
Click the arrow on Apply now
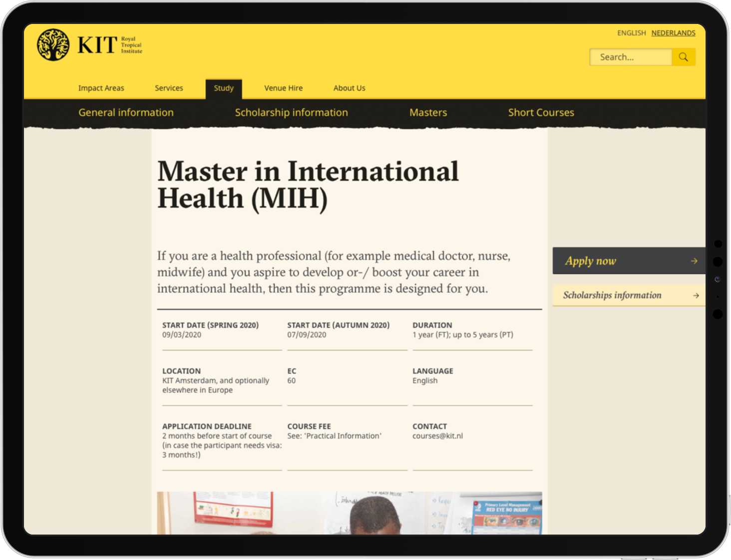(694, 261)
